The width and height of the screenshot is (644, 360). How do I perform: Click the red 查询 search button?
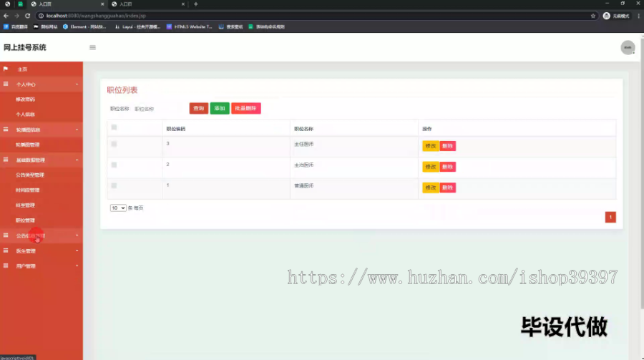pyautogui.click(x=199, y=109)
